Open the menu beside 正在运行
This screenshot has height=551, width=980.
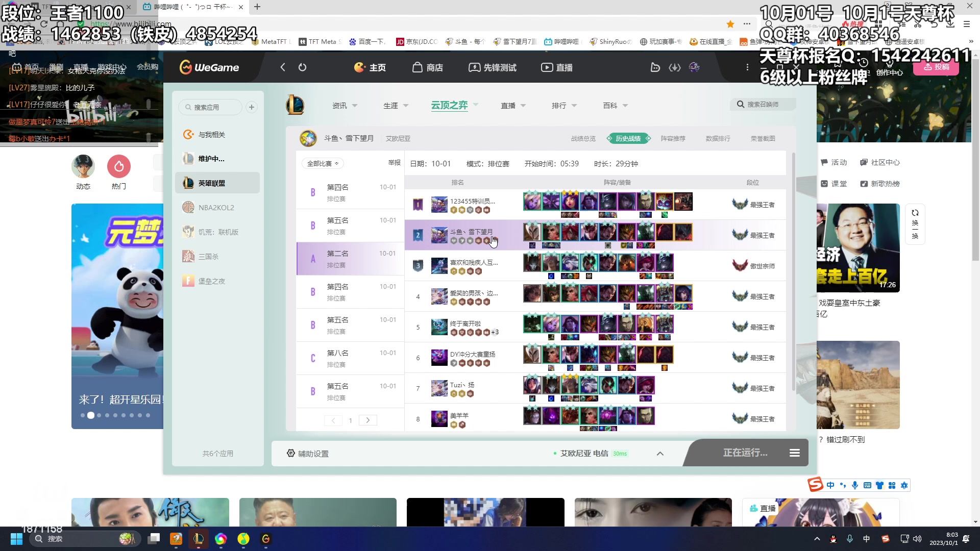(795, 453)
